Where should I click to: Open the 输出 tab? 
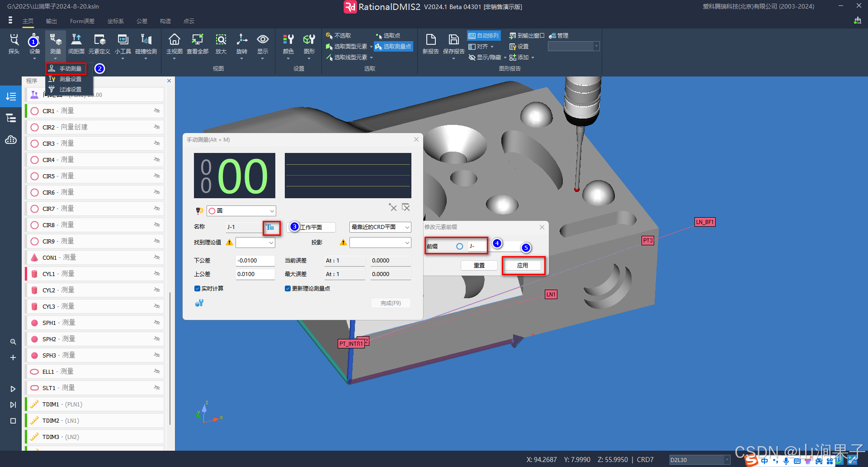tap(52, 21)
